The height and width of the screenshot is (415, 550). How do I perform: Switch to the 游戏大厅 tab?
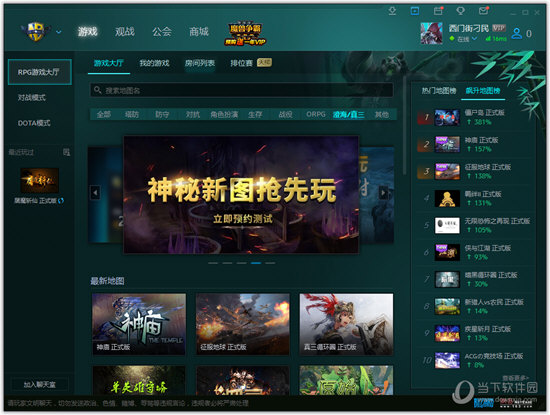tap(109, 63)
